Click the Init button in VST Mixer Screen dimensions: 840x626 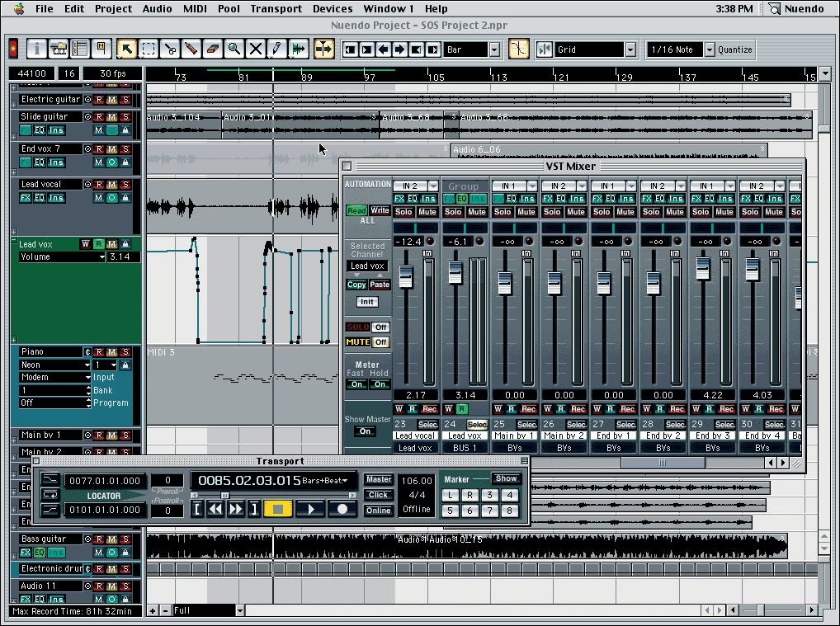point(367,302)
